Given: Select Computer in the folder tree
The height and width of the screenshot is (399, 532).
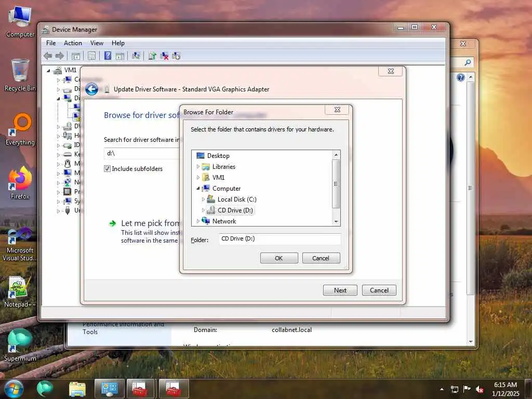Looking at the screenshot, I should [227, 188].
